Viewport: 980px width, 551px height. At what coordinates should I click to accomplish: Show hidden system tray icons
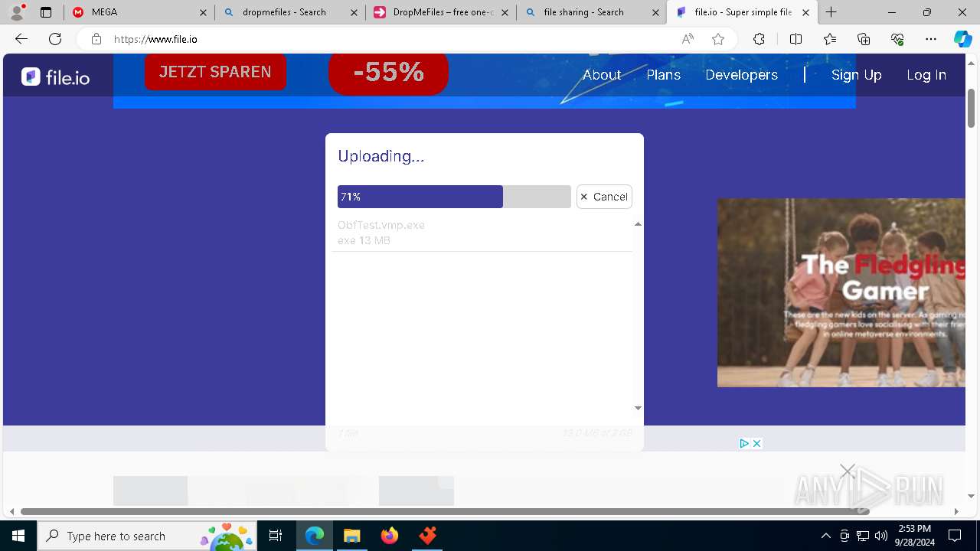(x=825, y=536)
